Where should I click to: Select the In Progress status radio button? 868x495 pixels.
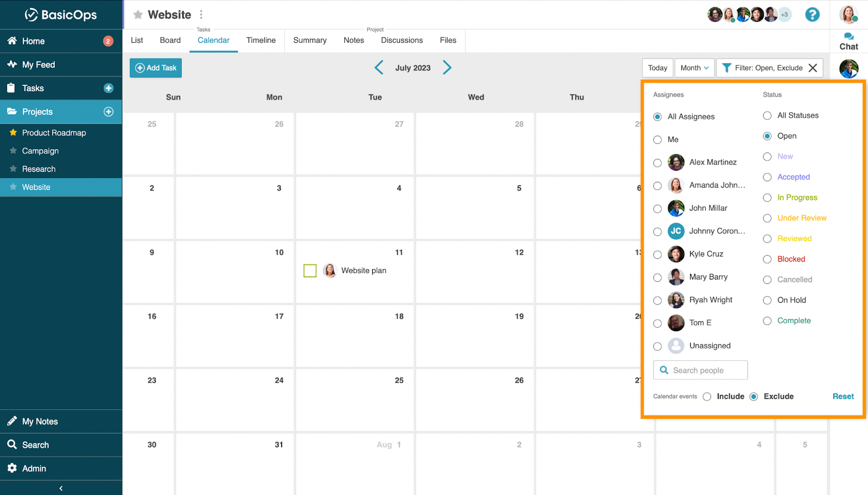(767, 198)
